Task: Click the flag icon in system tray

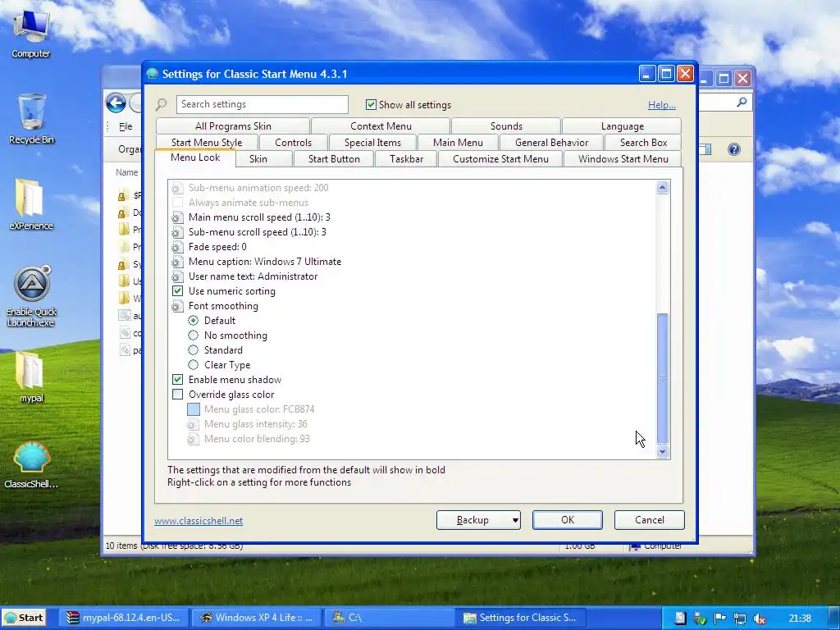Action: click(719, 619)
